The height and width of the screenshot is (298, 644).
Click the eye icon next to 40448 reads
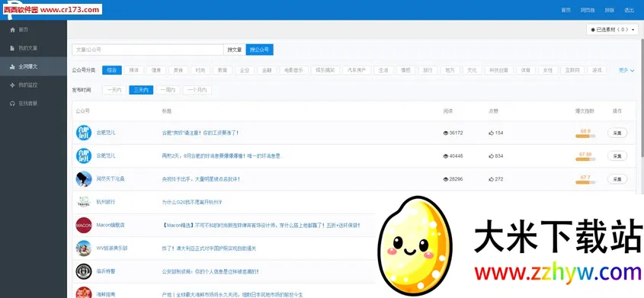[446, 156]
